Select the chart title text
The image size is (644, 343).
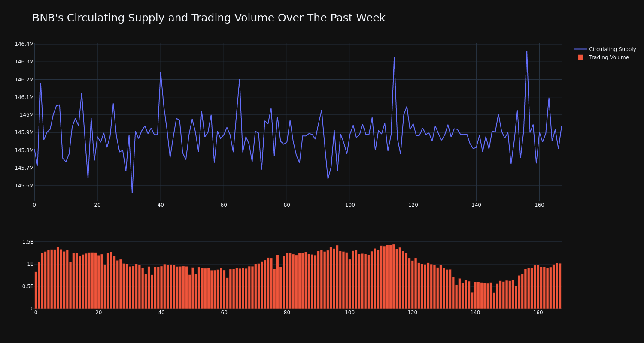[x=209, y=18]
